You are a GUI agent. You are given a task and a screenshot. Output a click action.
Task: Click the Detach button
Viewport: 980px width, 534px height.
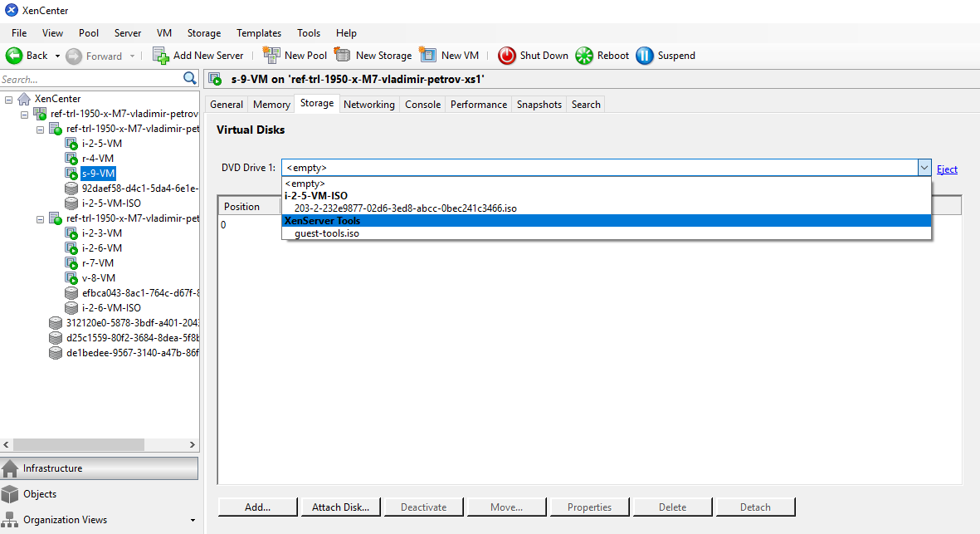tap(755, 507)
